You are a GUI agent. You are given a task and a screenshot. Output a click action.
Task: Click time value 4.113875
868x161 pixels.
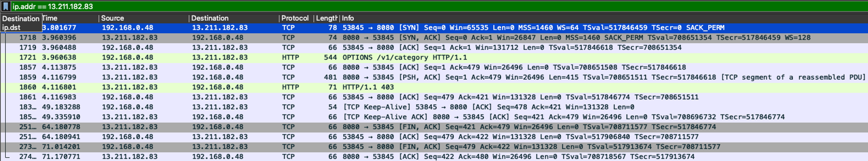click(x=59, y=67)
